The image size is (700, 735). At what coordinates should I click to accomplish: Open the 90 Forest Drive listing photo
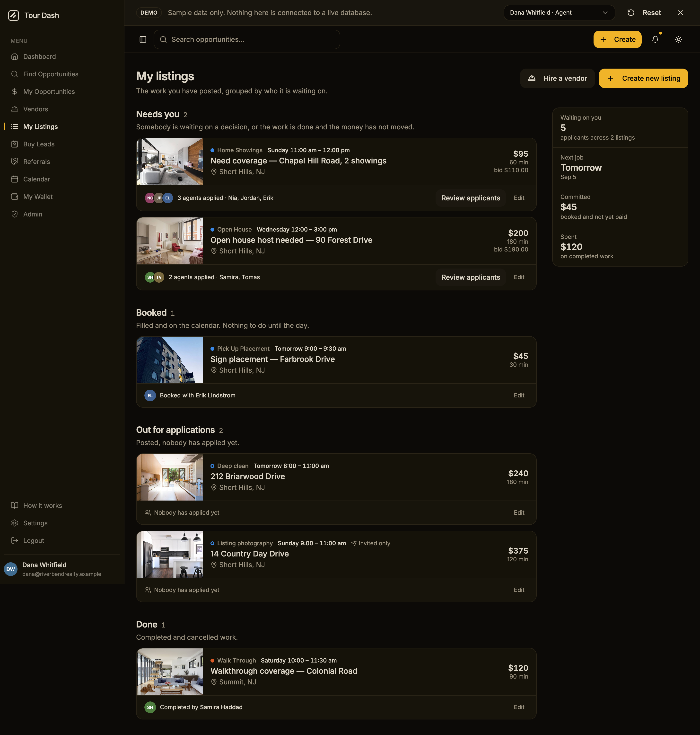[x=170, y=241]
